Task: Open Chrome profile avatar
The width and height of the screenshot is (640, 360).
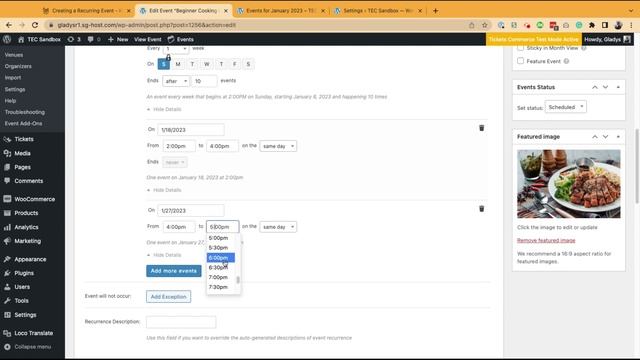Action: click(618, 25)
